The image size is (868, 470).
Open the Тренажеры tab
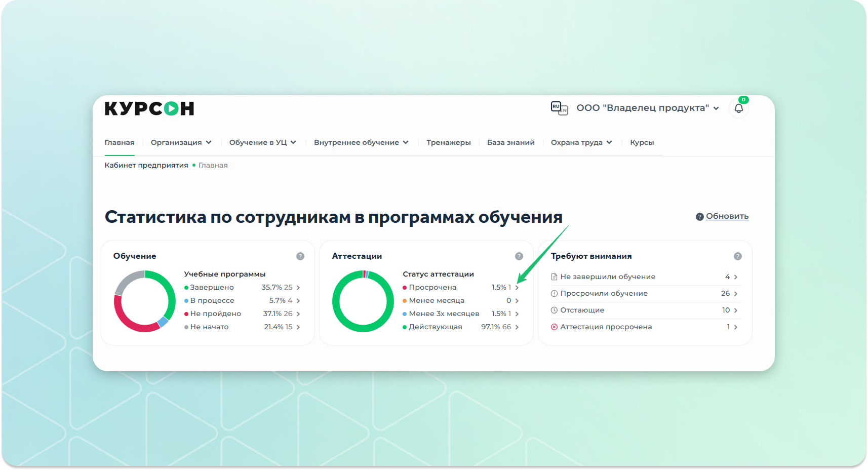point(448,142)
